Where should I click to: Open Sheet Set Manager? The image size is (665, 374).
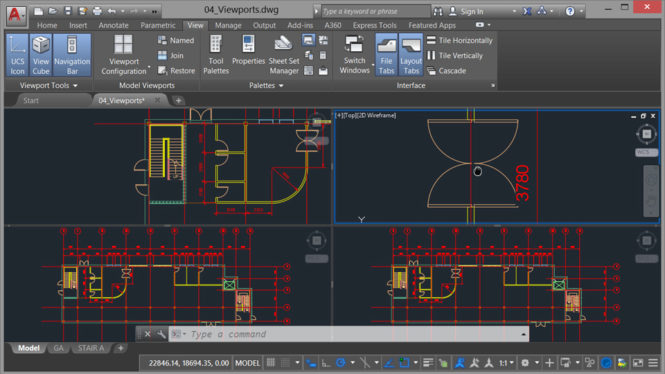tap(284, 55)
